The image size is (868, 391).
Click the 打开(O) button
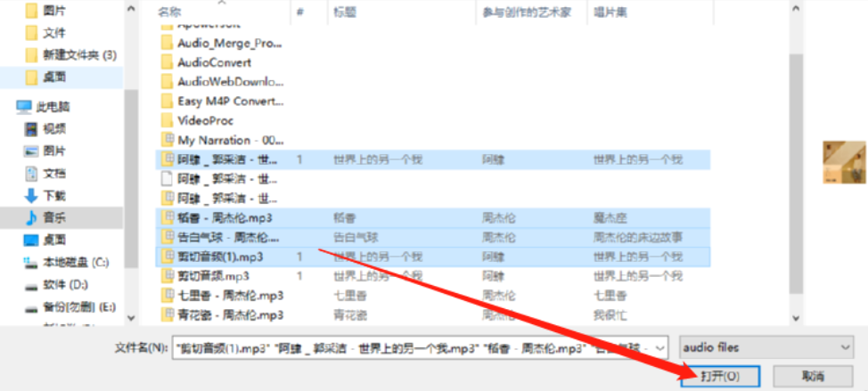tap(720, 377)
